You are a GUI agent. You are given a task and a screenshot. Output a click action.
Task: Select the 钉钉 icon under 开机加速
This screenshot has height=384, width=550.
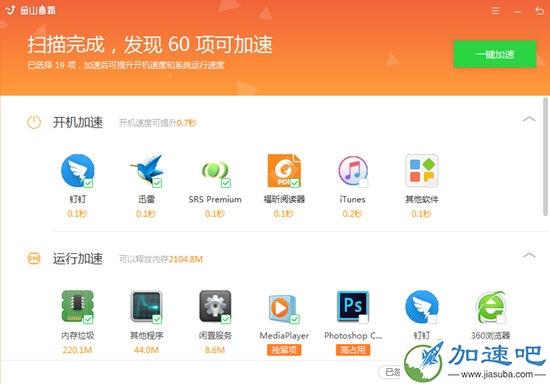tap(78, 171)
